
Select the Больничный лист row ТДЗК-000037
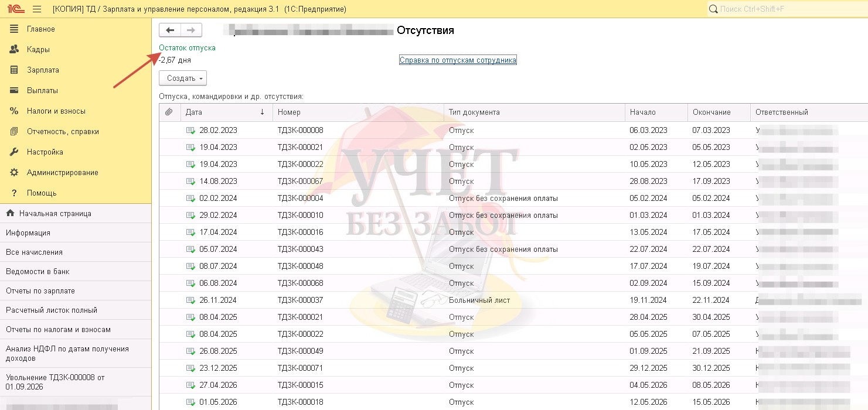coord(513,300)
